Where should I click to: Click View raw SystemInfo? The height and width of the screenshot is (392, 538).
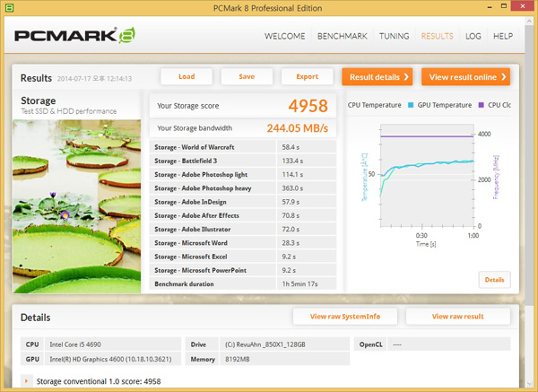point(345,317)
